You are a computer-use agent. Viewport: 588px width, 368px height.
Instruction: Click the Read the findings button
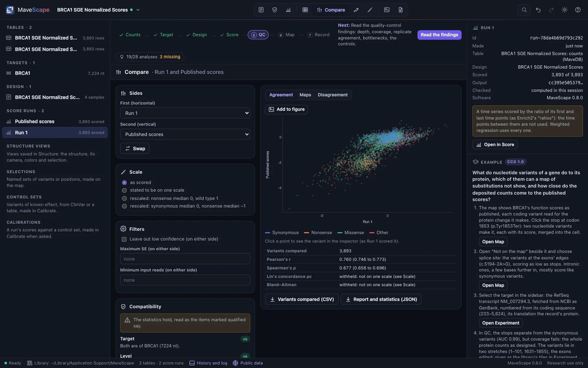tap(439, 35)
